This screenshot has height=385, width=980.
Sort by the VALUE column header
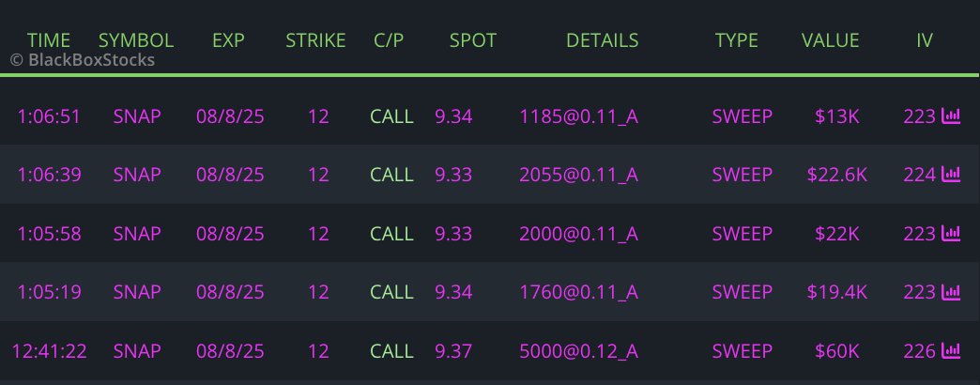click(x=830, y=40)
